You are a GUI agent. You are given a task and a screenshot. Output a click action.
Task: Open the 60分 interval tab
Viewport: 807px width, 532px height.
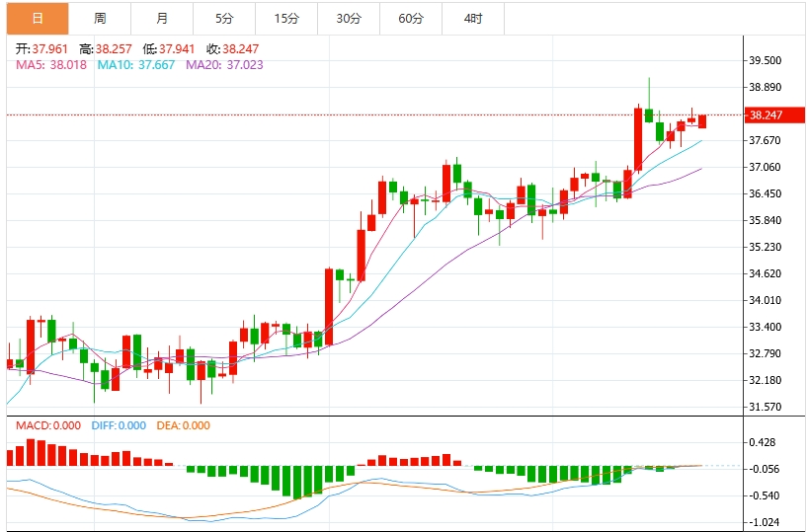411,19
